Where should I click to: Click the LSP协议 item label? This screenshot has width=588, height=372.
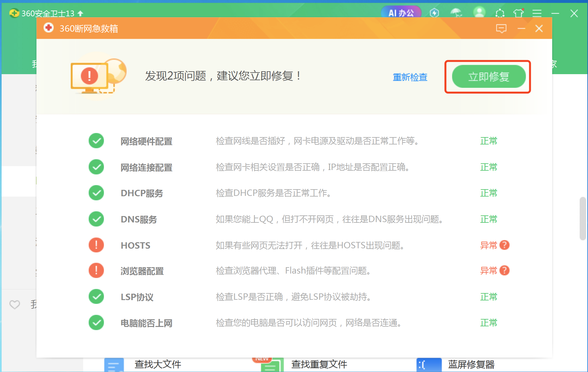pyautogui.click(x=137, y=297)
